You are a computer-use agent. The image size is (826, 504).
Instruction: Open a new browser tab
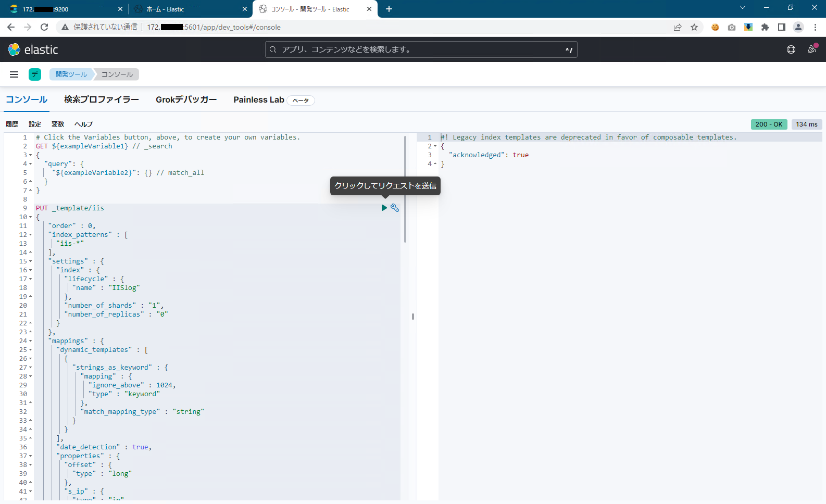click(x=389, y=9)
